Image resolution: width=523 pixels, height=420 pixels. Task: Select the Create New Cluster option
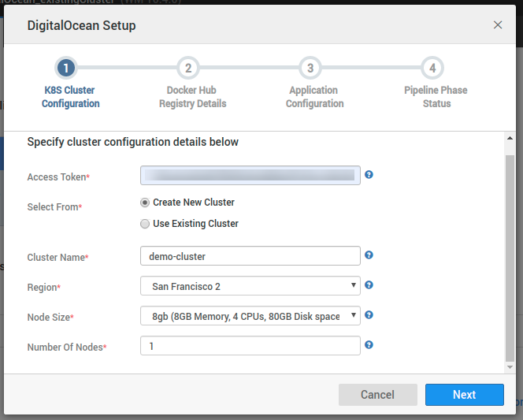(x=145, y=203)
